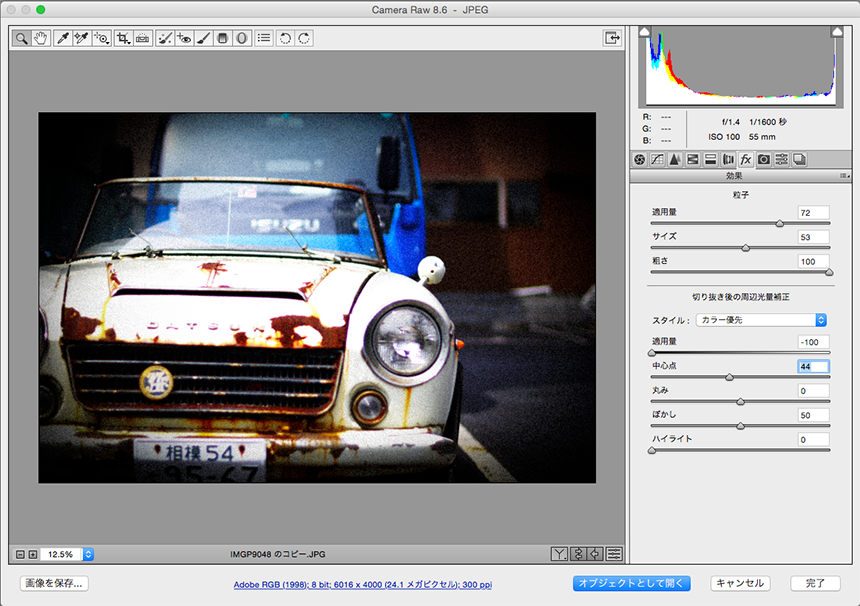Screen dimensions: 860x606
Task: Click the ぼかし slider handle
Action: pyautogui.click(x=740, y=426)
